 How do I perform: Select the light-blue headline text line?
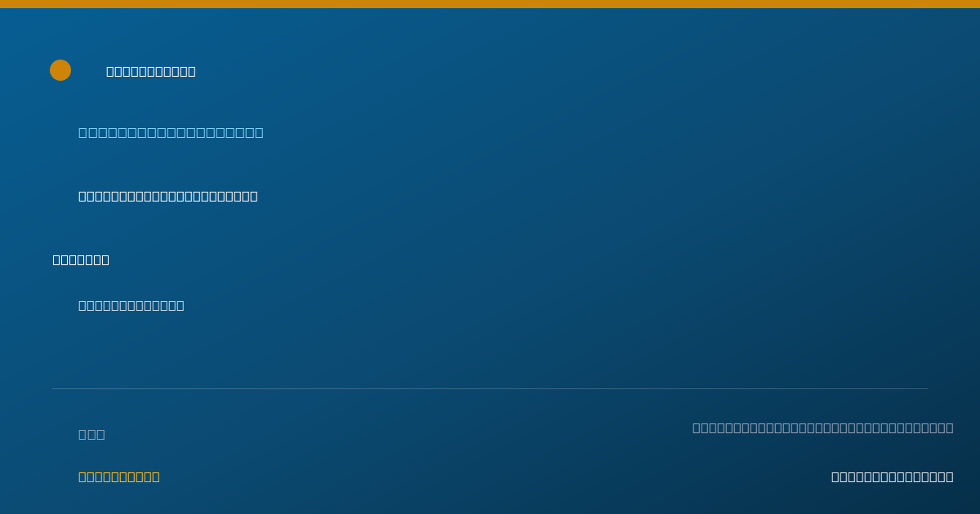click(x=171, y=132)
